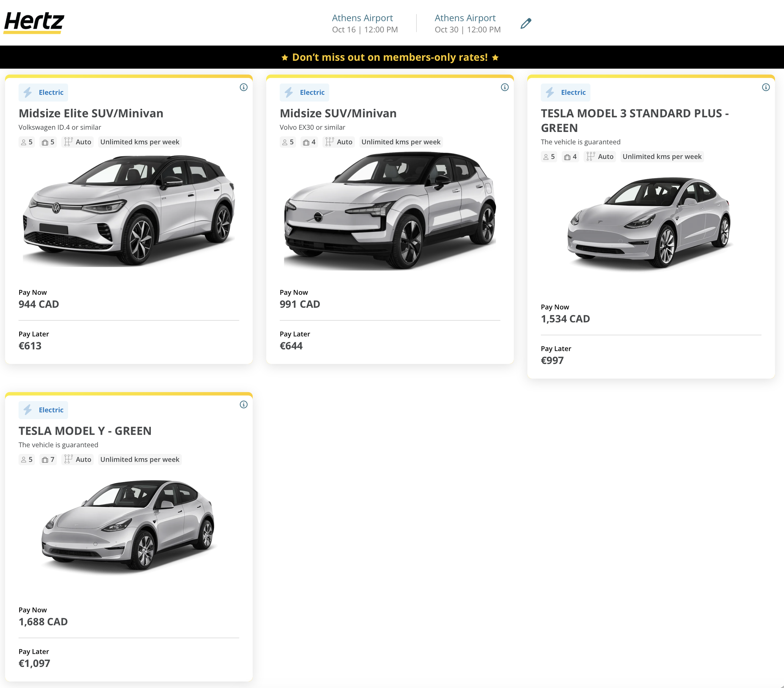784x688 pixels.
Task: Click the TESLA MODEL 3 STANDARD PLUS title
Action: tap(635, 121)
